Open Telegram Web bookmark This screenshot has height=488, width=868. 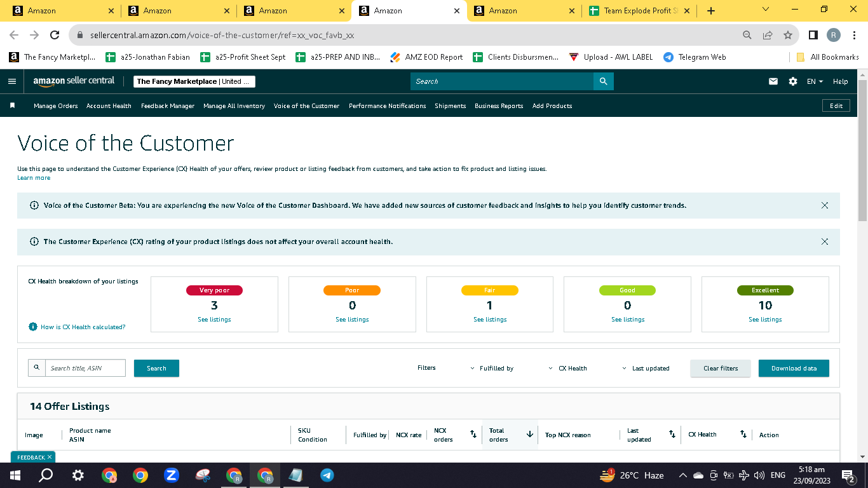coord(695,57)
